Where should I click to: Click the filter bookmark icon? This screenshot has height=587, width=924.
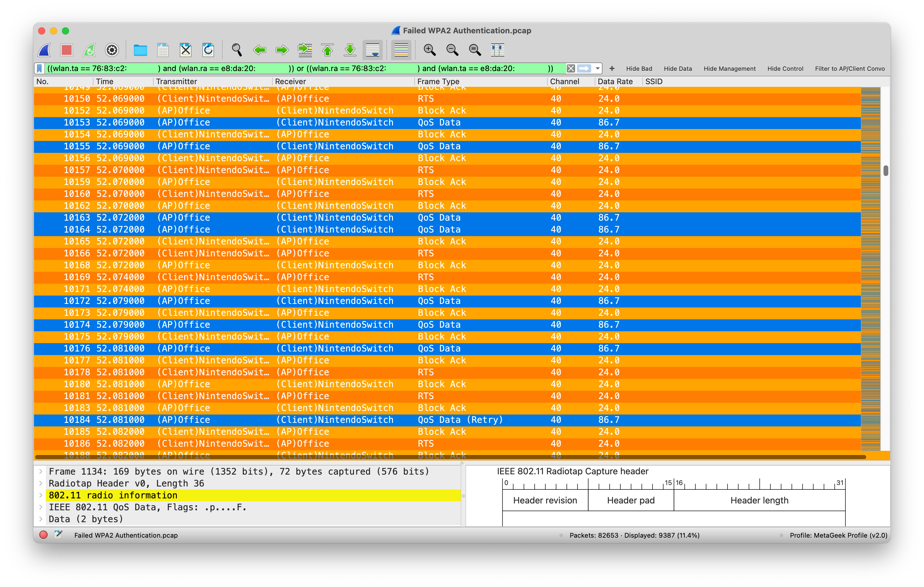[x=39, y=69]
